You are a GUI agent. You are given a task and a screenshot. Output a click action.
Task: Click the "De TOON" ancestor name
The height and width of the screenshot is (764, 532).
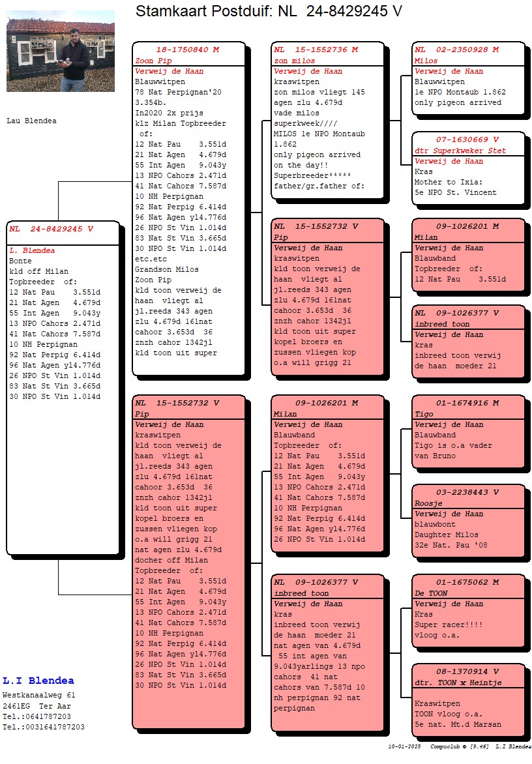[430, 593]
